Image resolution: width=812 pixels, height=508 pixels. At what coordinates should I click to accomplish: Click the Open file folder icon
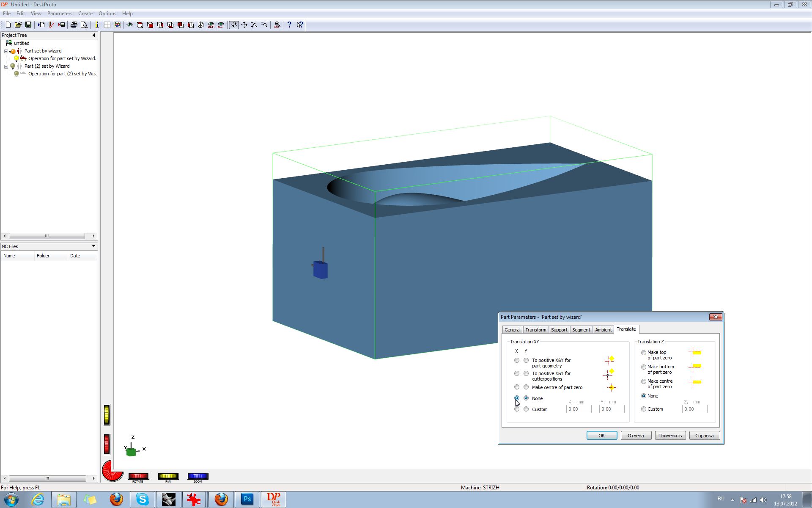pyautogui.click(x=18, y=25)
